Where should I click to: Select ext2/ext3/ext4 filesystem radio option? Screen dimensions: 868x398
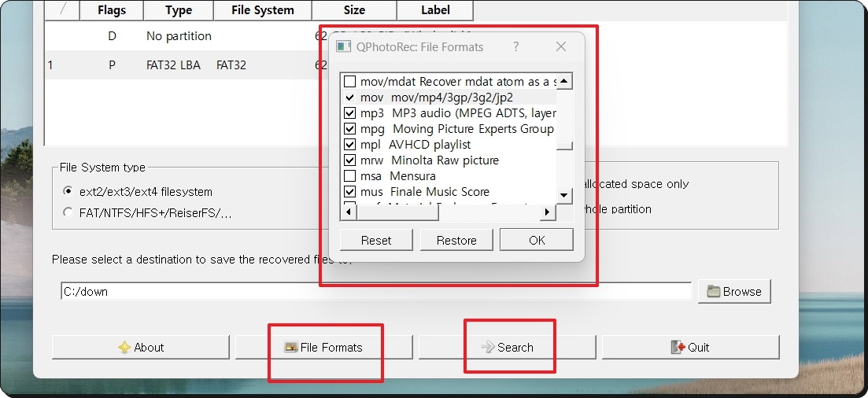point(68,191)
